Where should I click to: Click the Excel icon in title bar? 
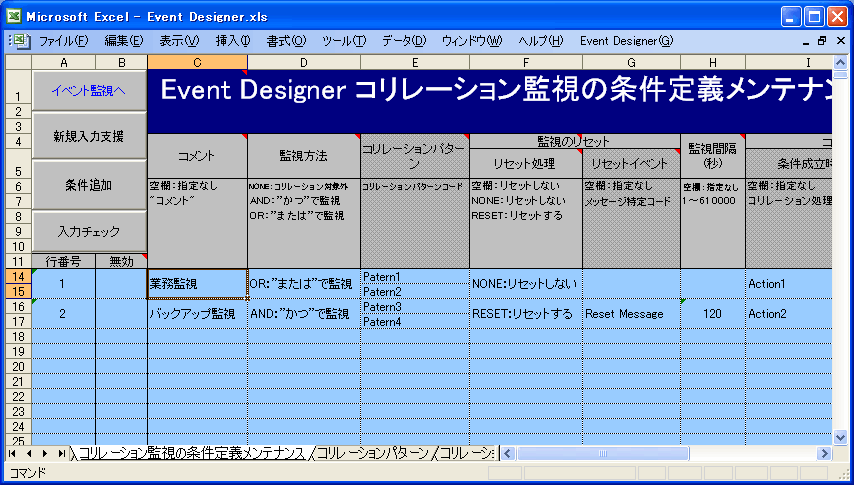point(14,16)
